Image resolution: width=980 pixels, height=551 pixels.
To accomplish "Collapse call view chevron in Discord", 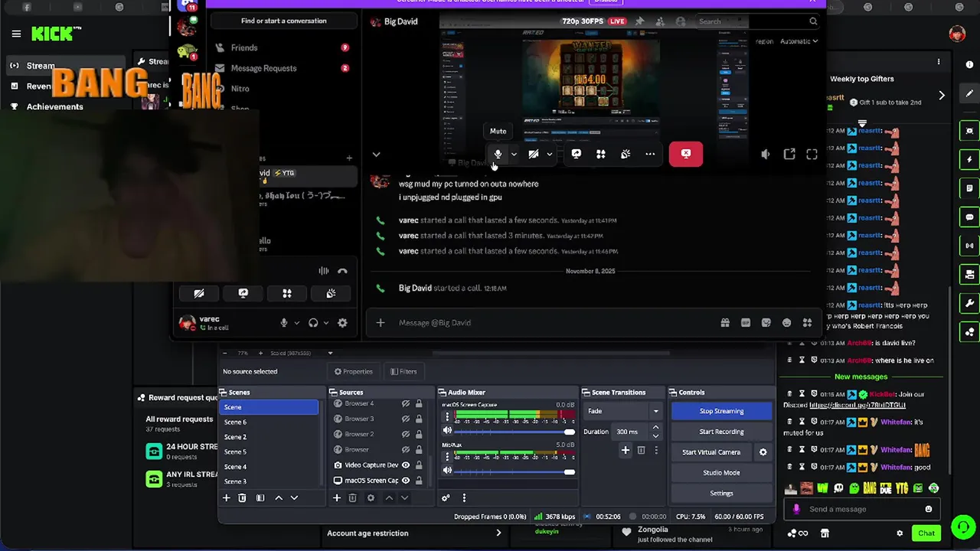I will (376, 155).
